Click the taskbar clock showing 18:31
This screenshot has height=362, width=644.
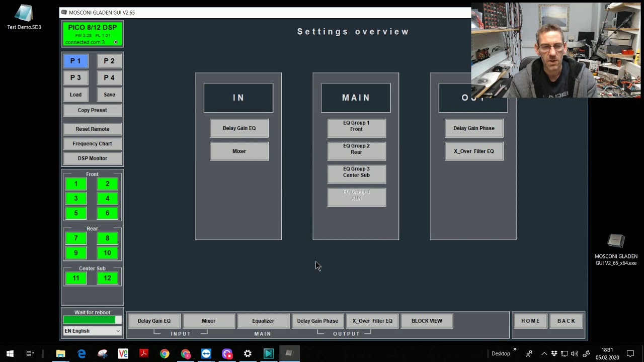(x=607, y=353)
